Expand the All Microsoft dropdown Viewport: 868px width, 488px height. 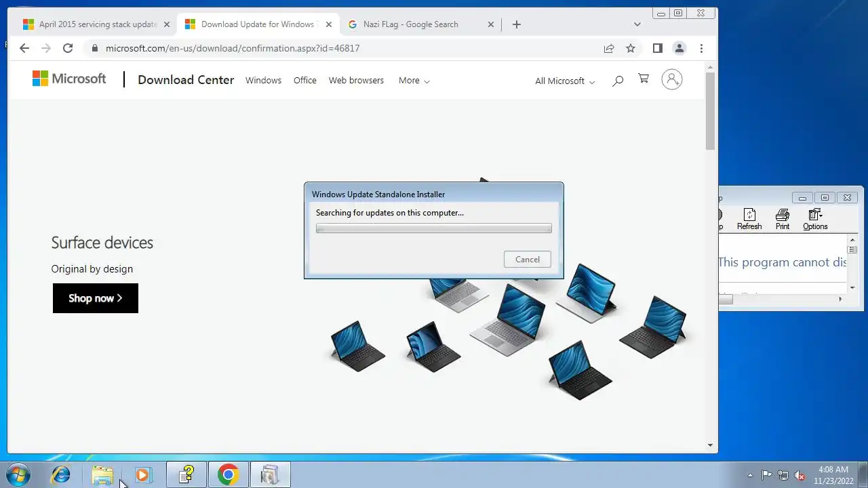(565, 81)
